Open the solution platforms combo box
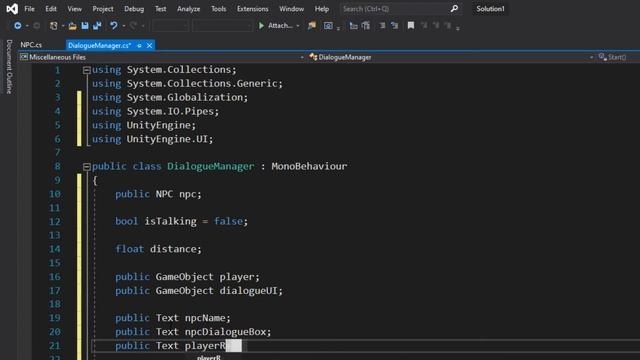This screenshot has width=640, height=360. pyautogui.click(x=222, y=26)
